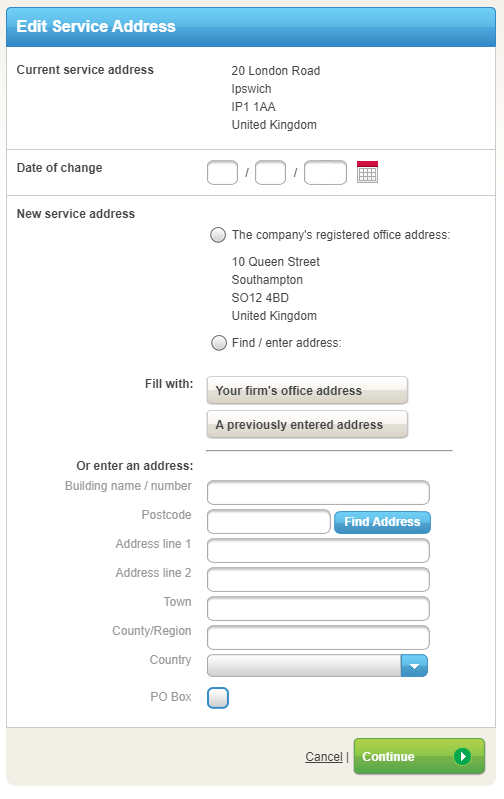Screen dimensions: 504x799
Task: Open the Country combo box field
Action: click(317, 665)
